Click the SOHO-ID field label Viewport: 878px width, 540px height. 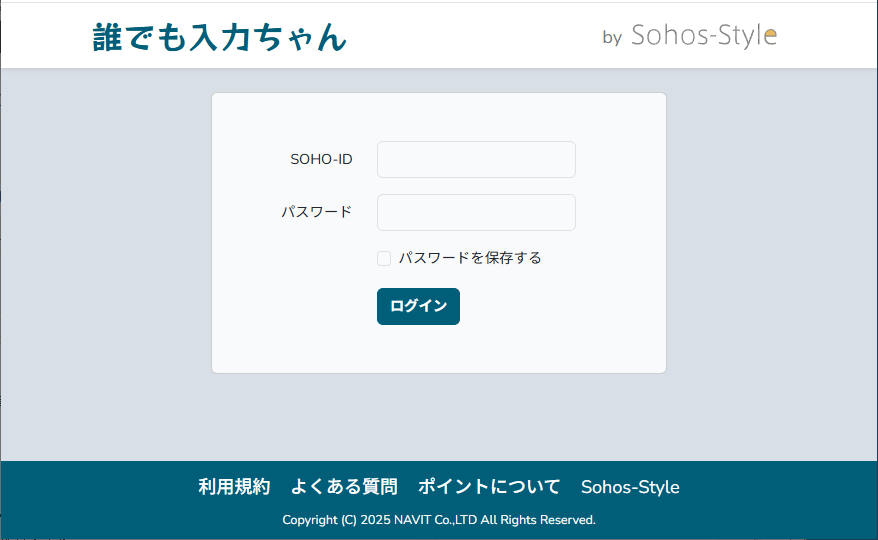click(x=321, y=160)
